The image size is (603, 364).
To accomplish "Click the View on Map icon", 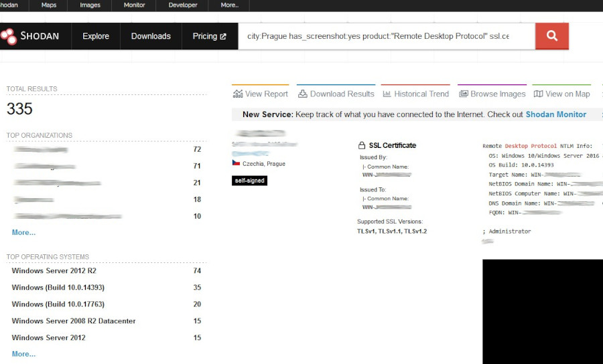I will point(538,94).
